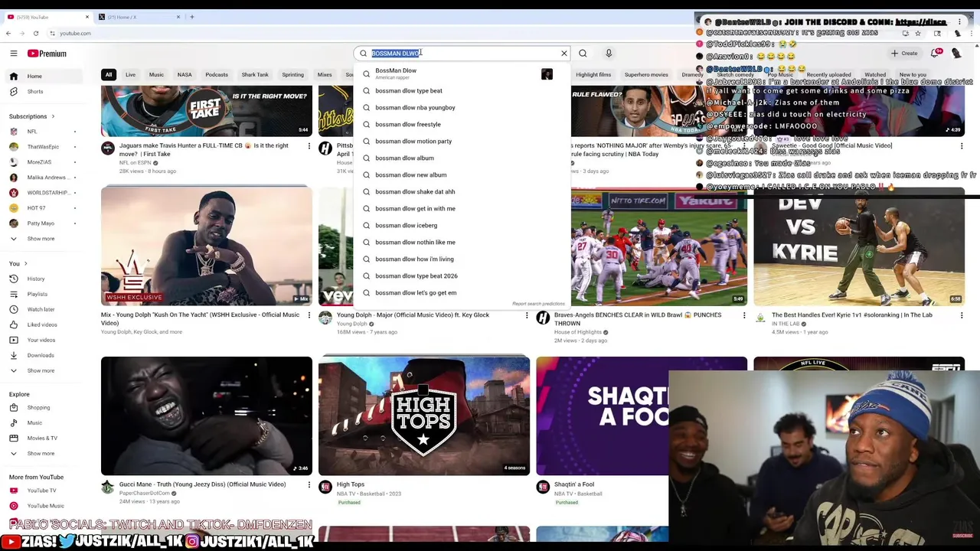
Task: Open the High Tops show thumbnail
Action: 424,416
